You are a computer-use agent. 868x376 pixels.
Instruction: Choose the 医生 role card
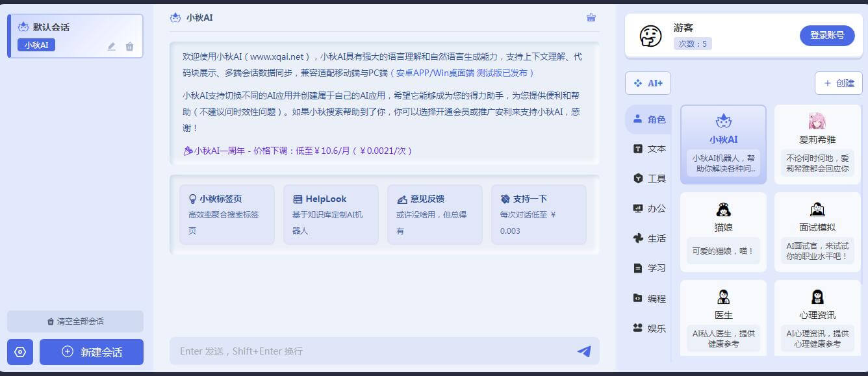(x=723, y=318)
